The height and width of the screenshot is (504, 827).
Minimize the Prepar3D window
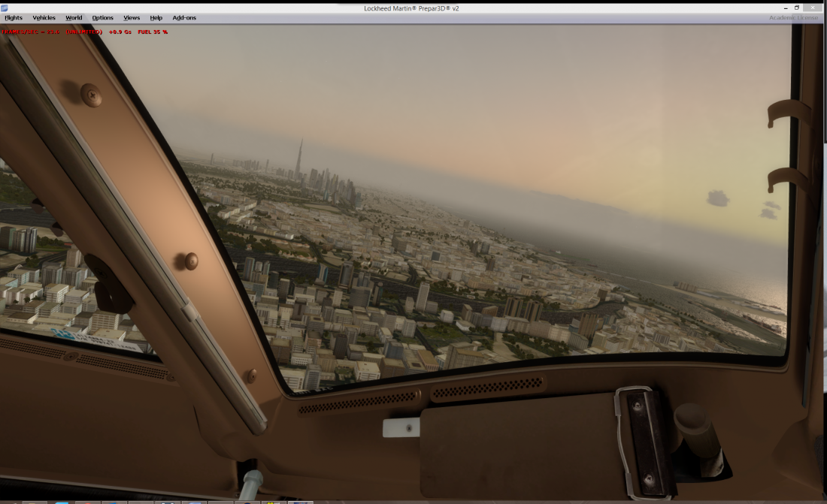click(x=786, y=8)
